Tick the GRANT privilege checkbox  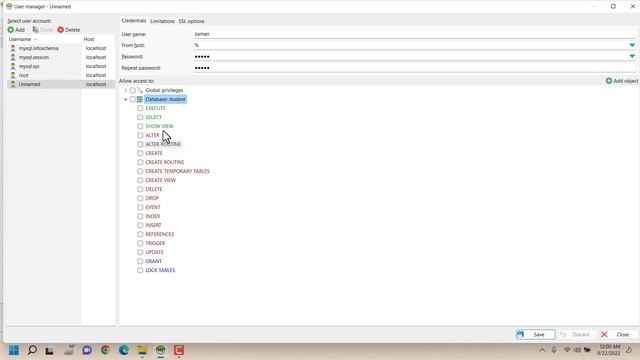[140, 261]
